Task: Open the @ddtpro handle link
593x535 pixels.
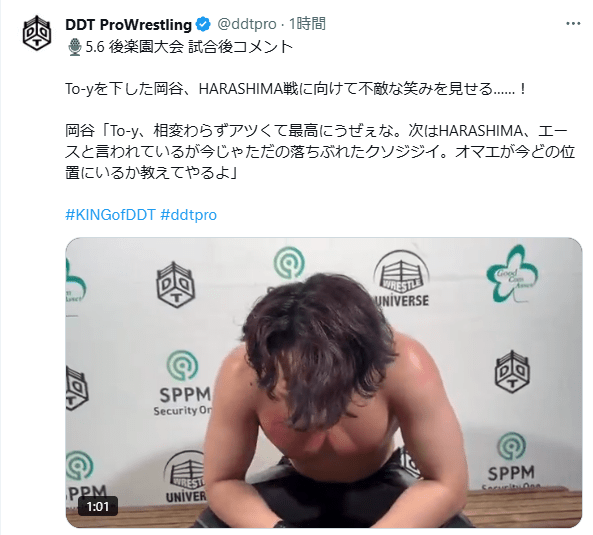Action: pyautogui.click(x=247, y=24)
